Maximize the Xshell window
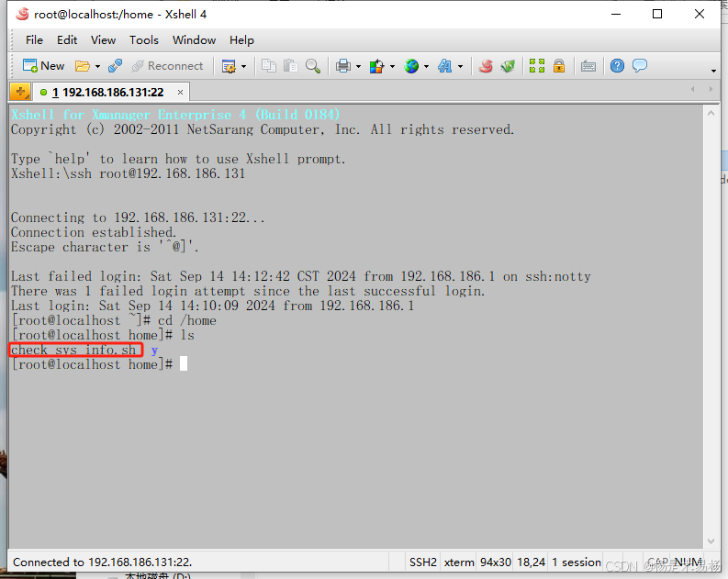The width and height of the screenshot is (728, 579). pyautogui.click(x=657, y=14)
